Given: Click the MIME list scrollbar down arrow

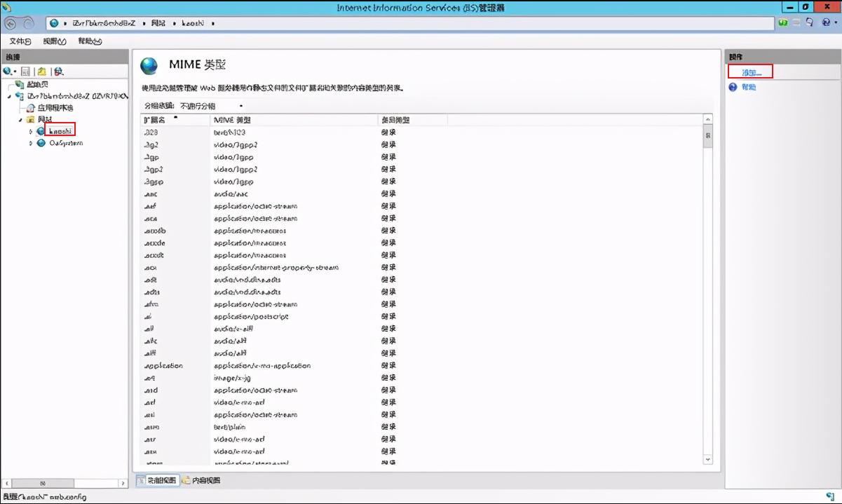Looking at the screenshot, I should click(x=707, y=459).
